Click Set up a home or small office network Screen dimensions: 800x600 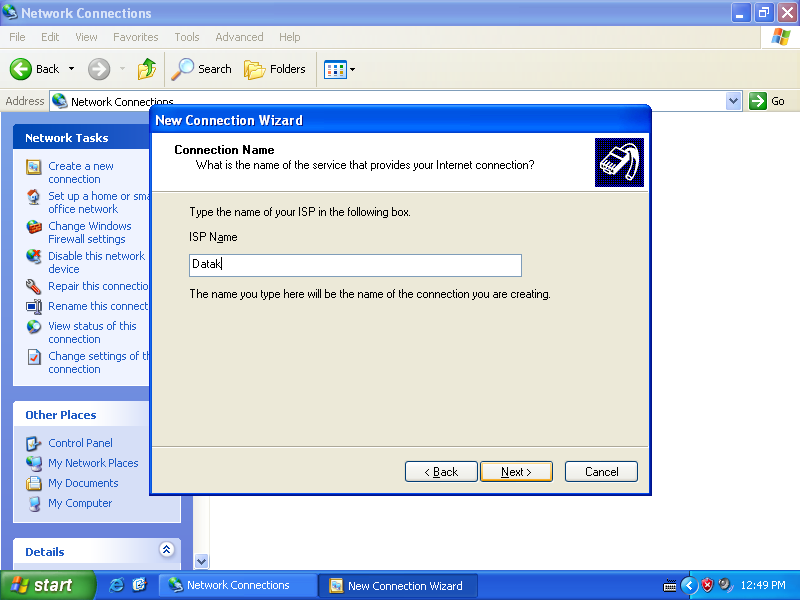pyautogui.click(x=98, y=203)
